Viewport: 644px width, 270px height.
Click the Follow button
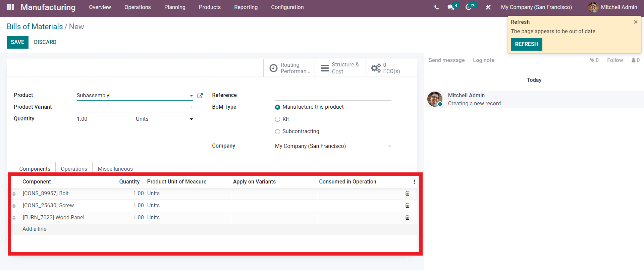click(x=615, y=60)
